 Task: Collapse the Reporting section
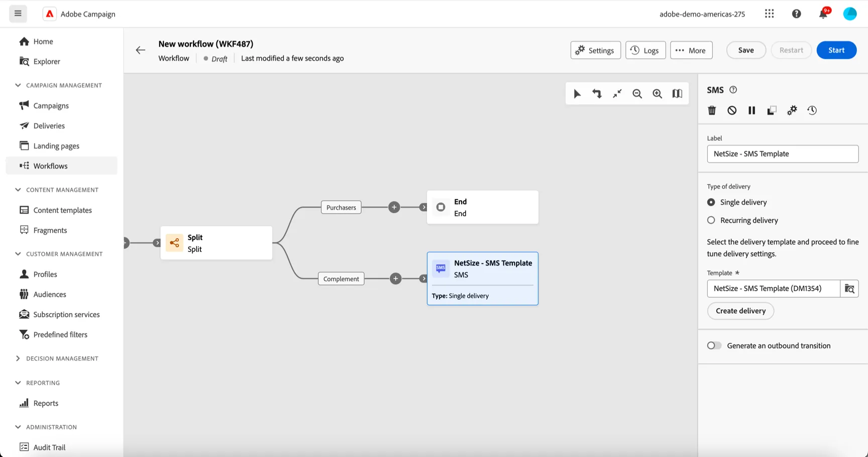point(18,383)
